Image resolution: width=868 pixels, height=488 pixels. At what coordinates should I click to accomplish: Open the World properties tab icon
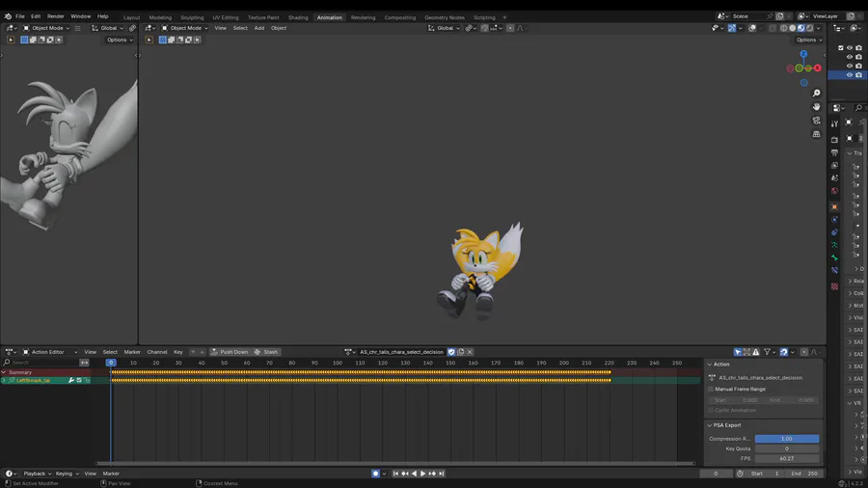point(834,191)
